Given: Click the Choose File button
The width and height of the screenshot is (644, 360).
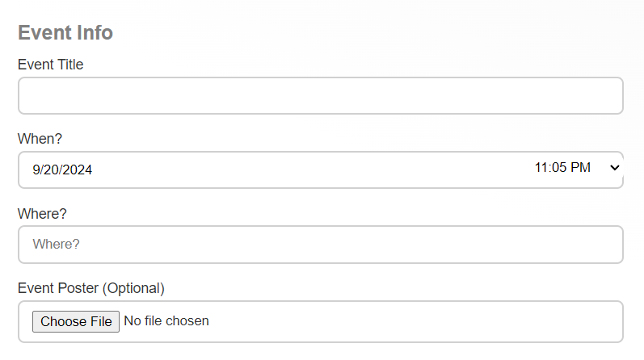Looking at the screenshot, I should pyautogui.click(x=76, y=321).
